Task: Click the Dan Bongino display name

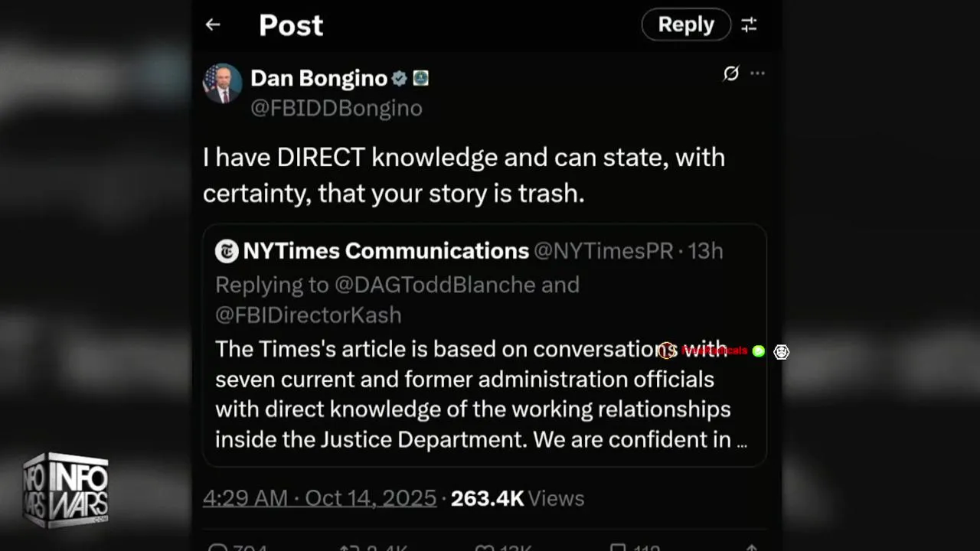Action: click(x=318, y=78)
